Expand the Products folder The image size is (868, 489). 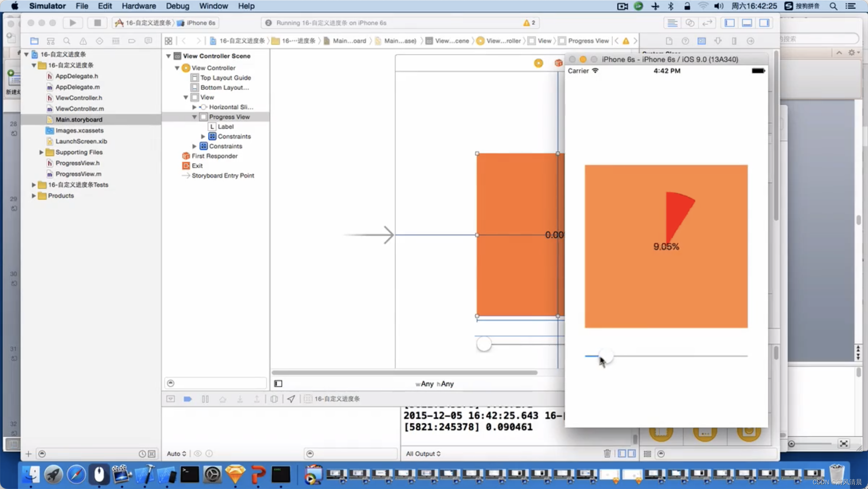(34, 196)
